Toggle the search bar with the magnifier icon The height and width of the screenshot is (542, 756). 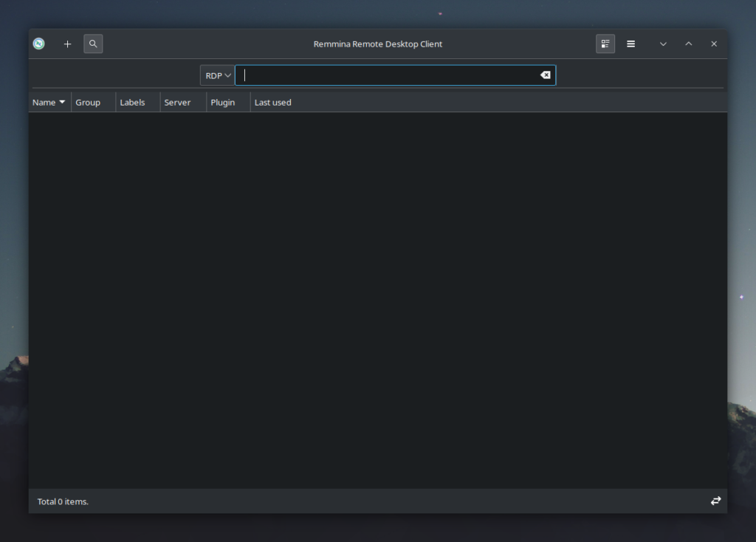click(x=93, y=44)
